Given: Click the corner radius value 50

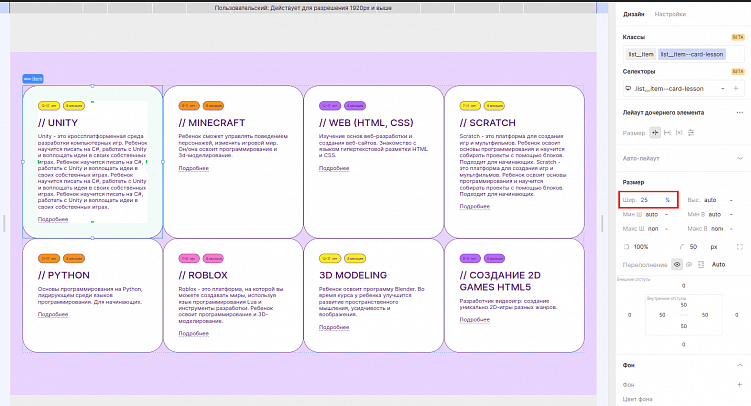Looking at the screenshot, I should coord(693,247).
